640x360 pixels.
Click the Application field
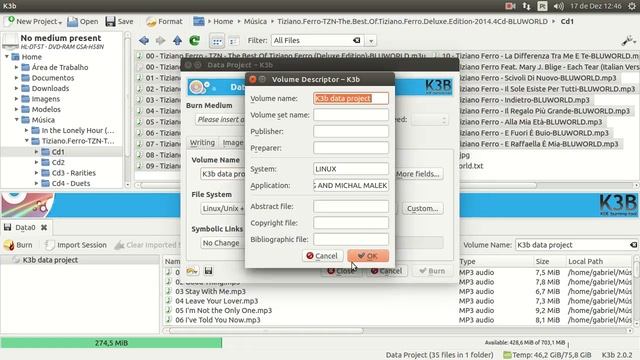[x=351, y=185]
